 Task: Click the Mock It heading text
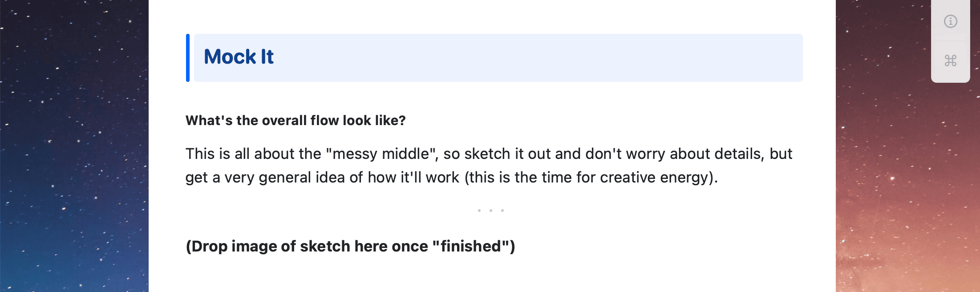pyautogui.click(x=239, y=57)
